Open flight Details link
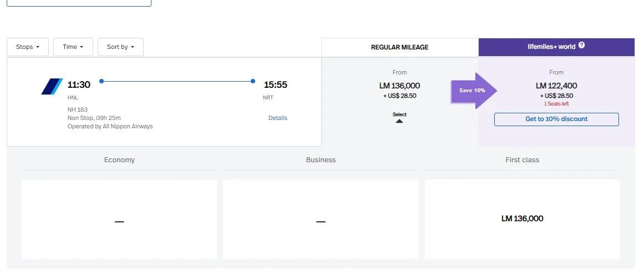Screen dimensions: 644x275 click(277, 118)
